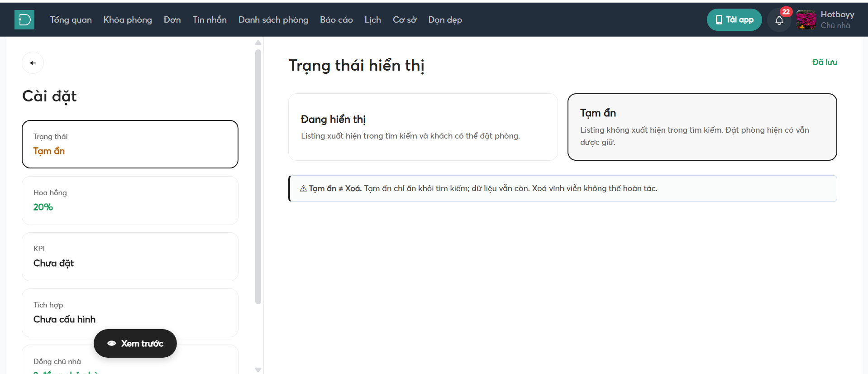
Task: Open the Lịch calendar page
Action: [x=373, y=20]
